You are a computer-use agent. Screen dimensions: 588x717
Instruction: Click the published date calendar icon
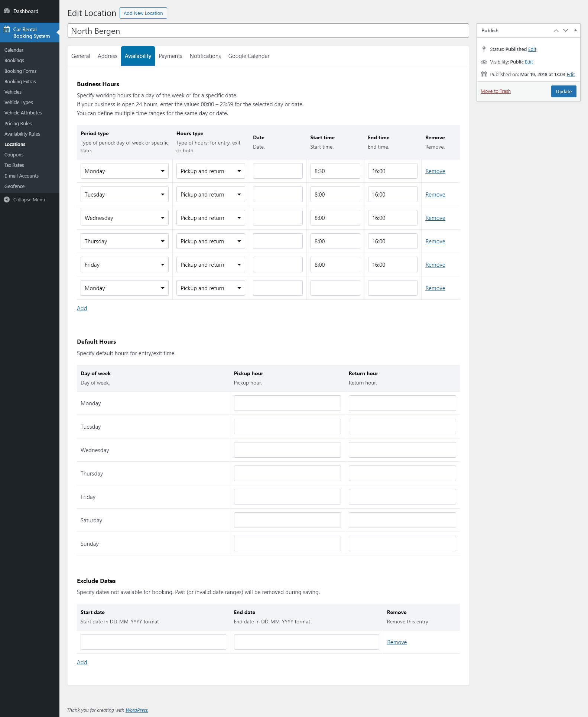coord(484,74)
